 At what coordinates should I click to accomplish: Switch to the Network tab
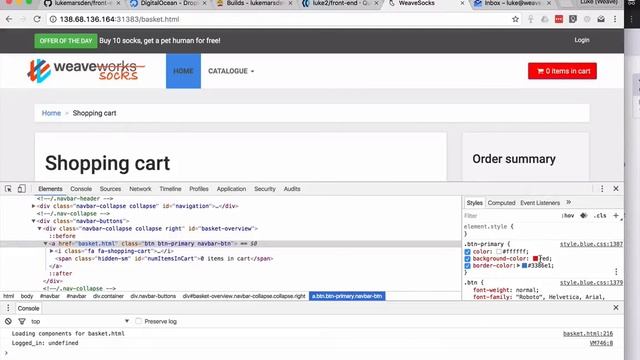pyautogui.click(x=140, y=189)
